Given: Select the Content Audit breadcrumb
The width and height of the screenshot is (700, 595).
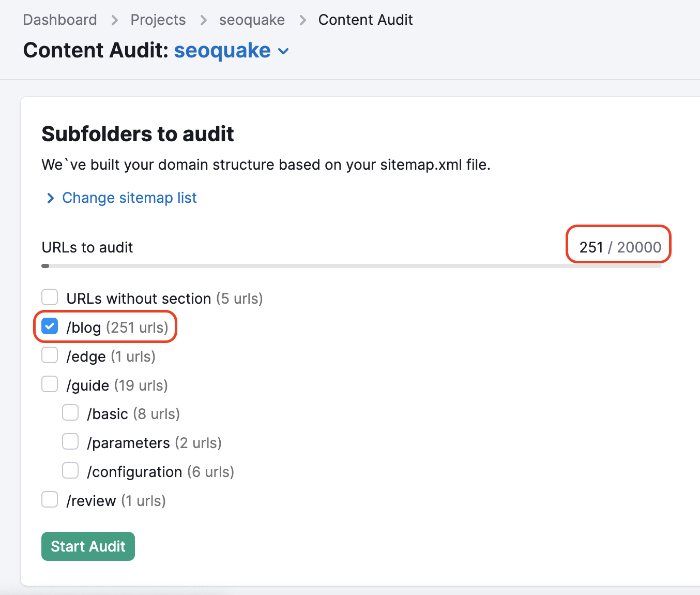Looking at the screenshot, I should [366, 20].
